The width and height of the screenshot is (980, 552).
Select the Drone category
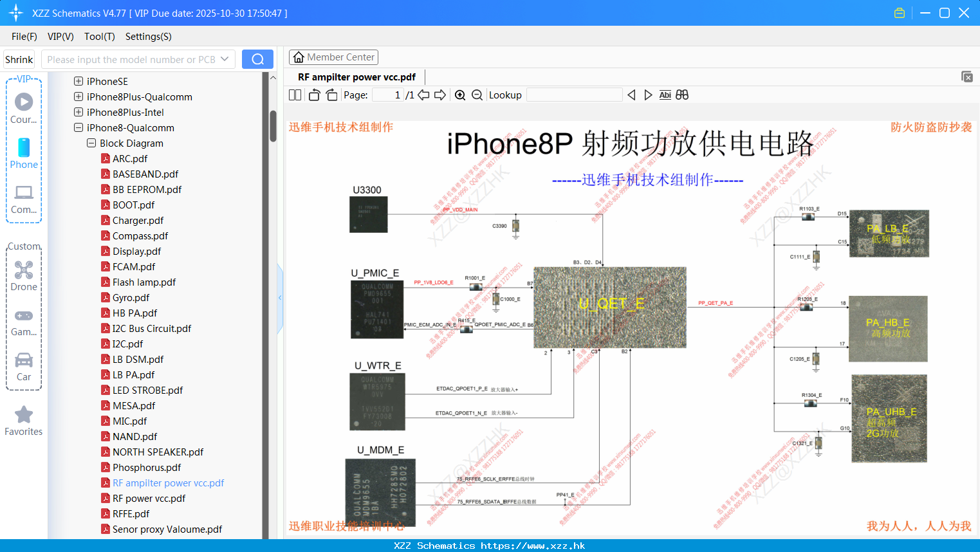tap(24, 275)
